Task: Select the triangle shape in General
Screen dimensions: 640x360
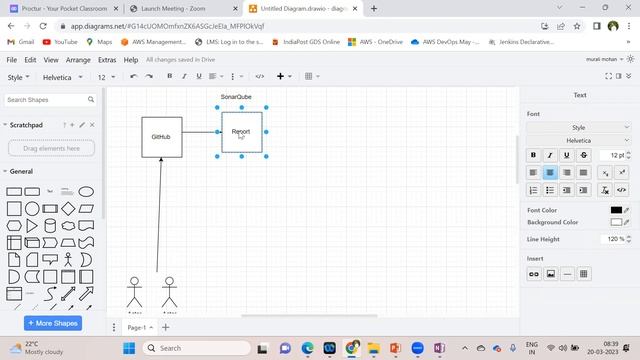Action: coord(32,226)
